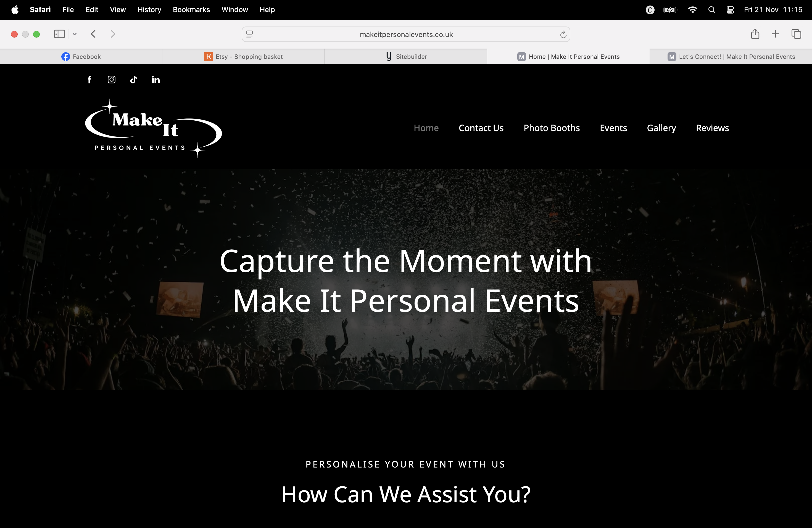The height and width of the screenshot is (528, 812).
Task: Open a new tab with plus icon
Action: click(x=776, y=34)
